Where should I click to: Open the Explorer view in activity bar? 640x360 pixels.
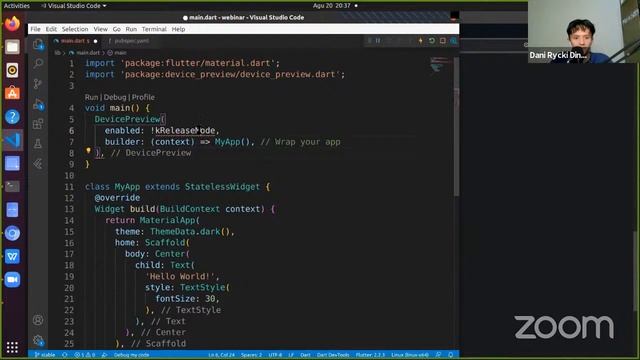[38, 44]
